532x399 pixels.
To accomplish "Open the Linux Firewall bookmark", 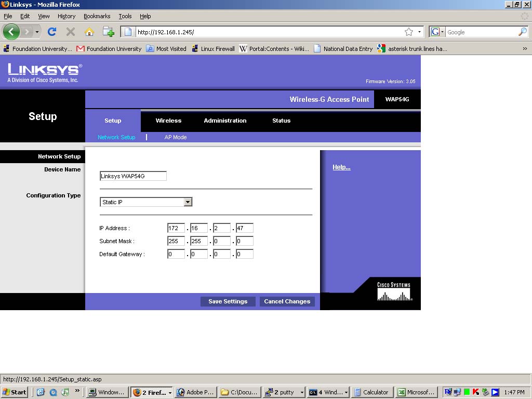I will click(x=213, y=48).
